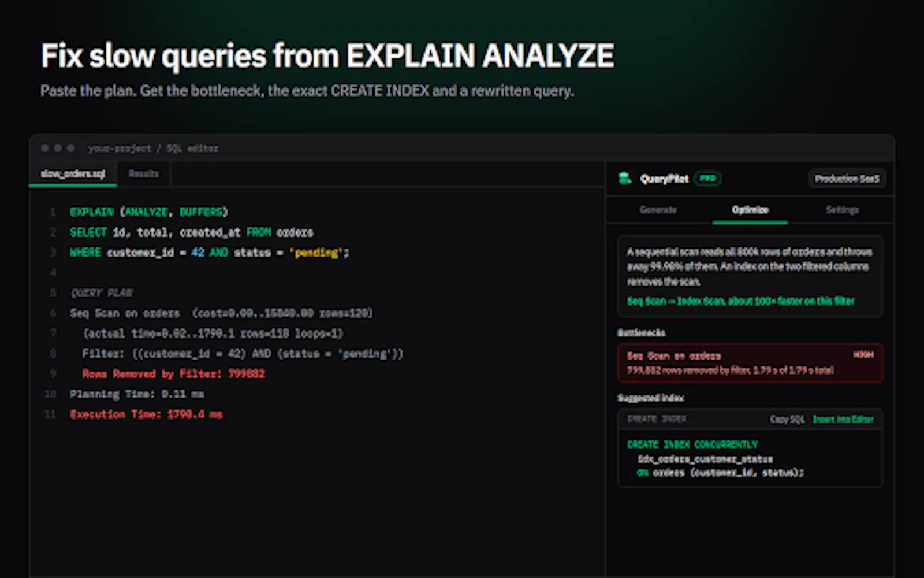Click the 'your-project / SQL editor' breadcrumb
Viewport: 924px width, 578px height.
point(153,149)
